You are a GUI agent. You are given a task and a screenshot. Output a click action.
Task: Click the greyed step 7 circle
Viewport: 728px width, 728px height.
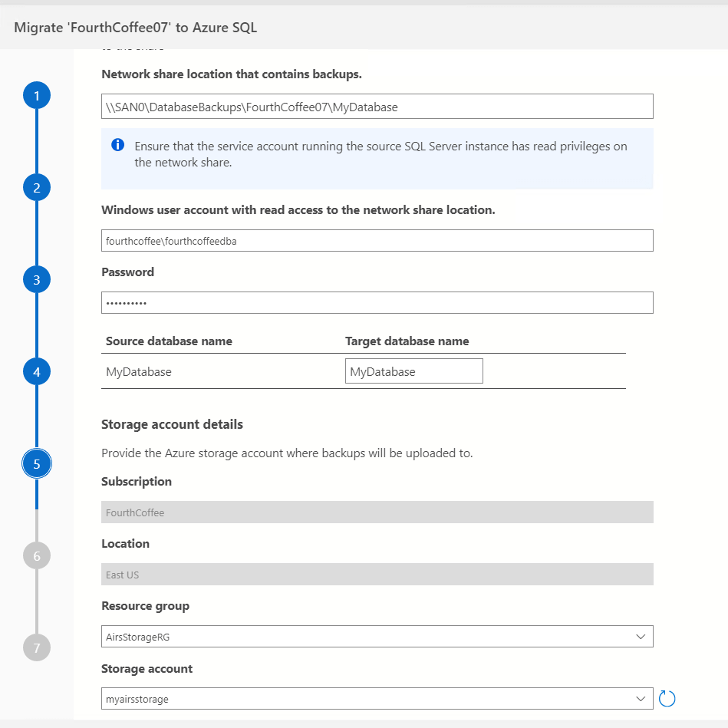pos(37,648)
